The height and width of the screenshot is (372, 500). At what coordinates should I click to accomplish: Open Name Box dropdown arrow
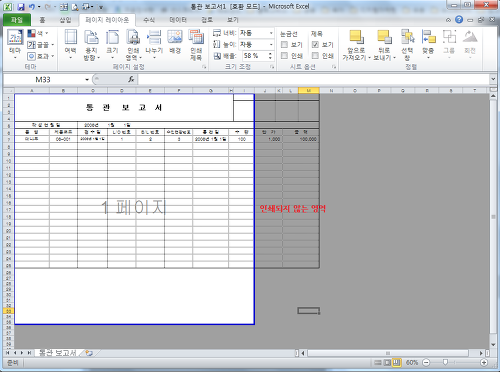point(87,79)
